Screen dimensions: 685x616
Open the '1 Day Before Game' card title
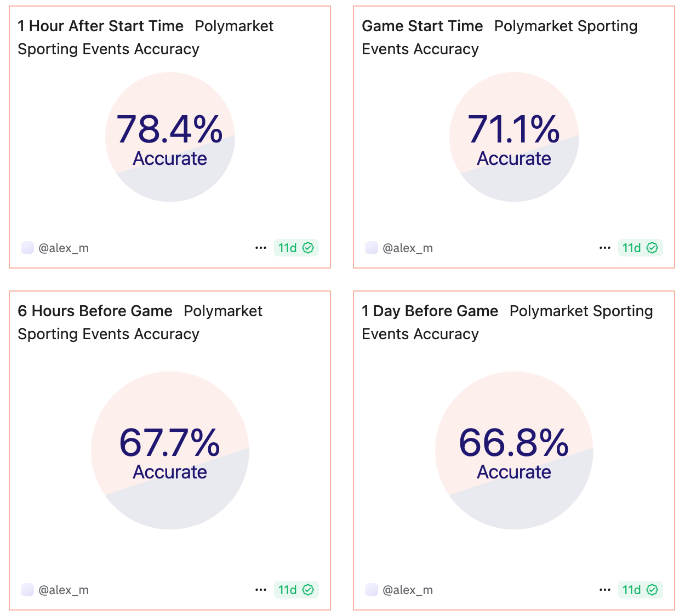430,311
